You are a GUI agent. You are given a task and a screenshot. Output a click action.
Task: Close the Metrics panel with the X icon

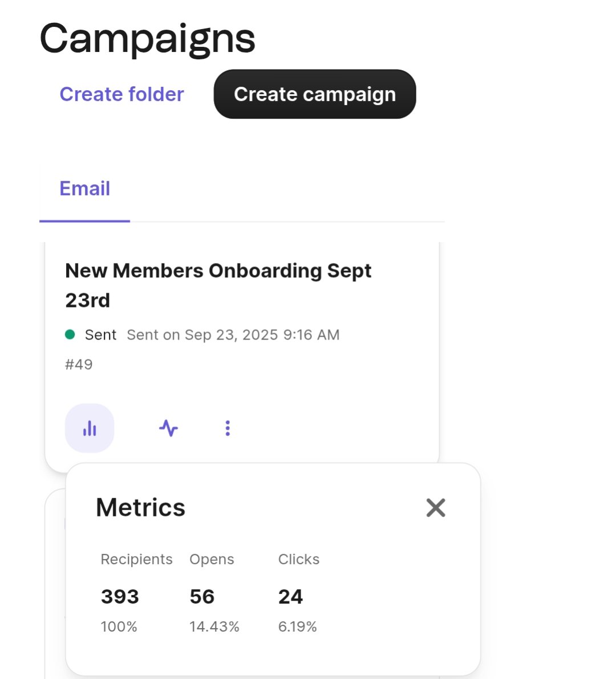pos(435,507)
